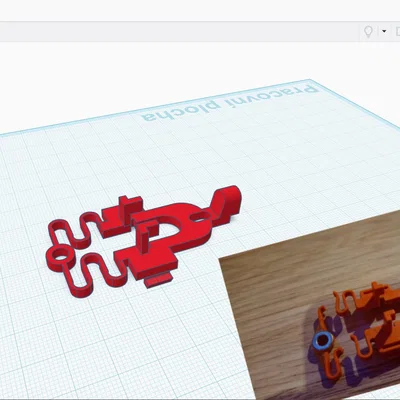Select the red 3D model on the workplane

pos(143,241)
